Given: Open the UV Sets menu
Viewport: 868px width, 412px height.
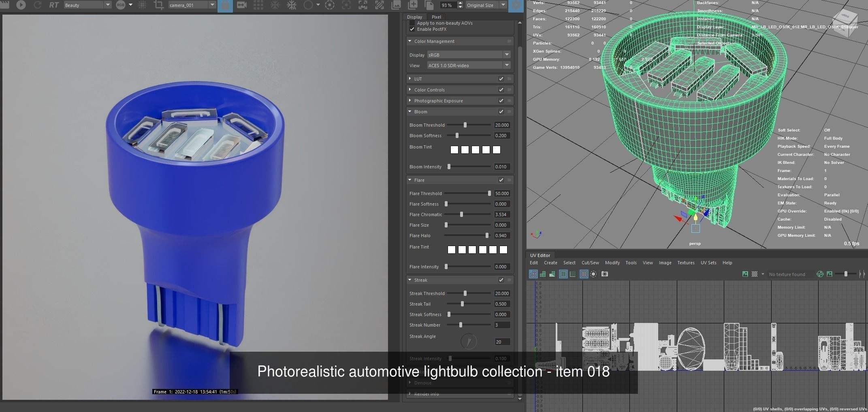Looking at the screenshot, I should click(x=708, y=263).
